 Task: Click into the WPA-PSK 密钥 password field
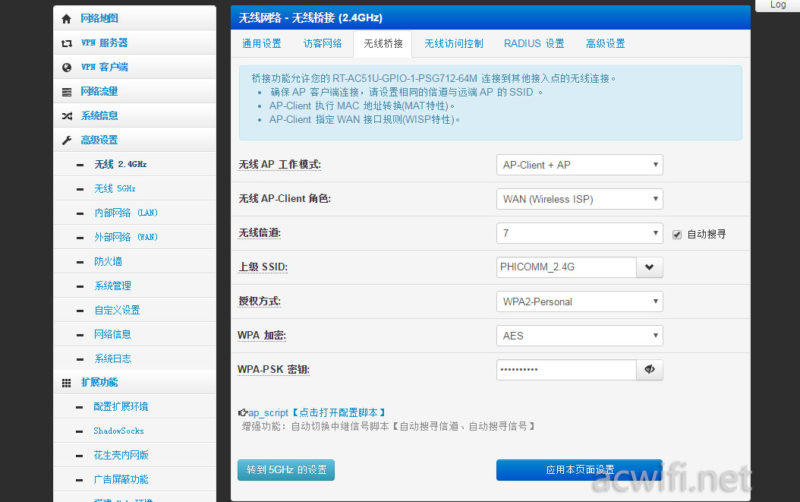pos(566,369)
